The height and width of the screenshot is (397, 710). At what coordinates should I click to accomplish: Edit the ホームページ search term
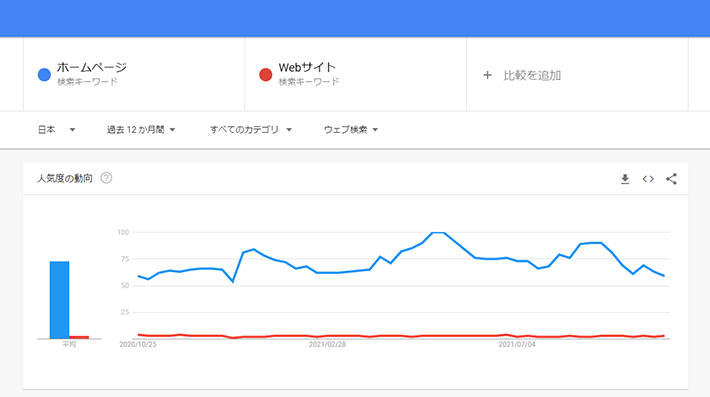[91, 67]
